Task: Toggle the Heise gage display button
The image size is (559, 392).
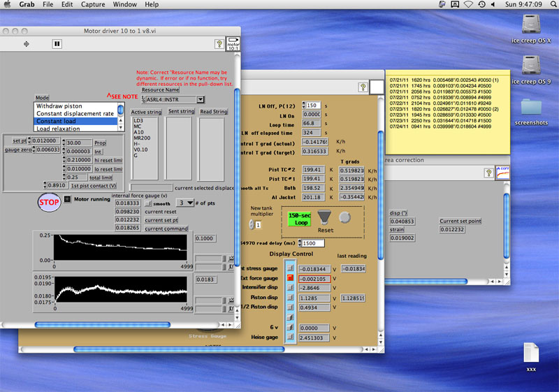Action: (x=291, y=337)
